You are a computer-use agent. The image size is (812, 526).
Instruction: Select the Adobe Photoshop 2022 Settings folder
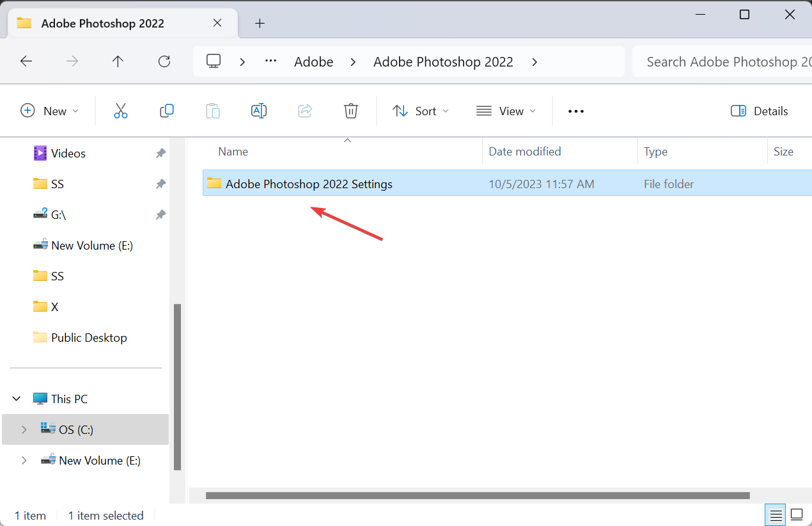[508, 184]
